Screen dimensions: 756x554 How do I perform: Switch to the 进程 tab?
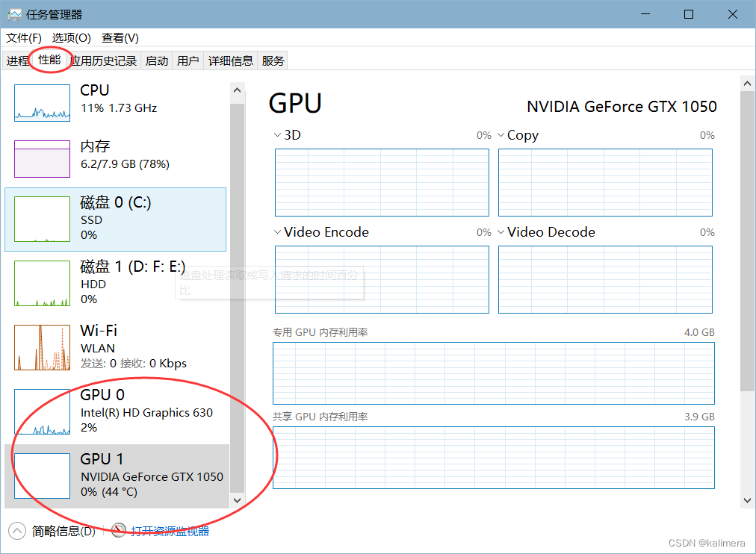click(17, 60)
